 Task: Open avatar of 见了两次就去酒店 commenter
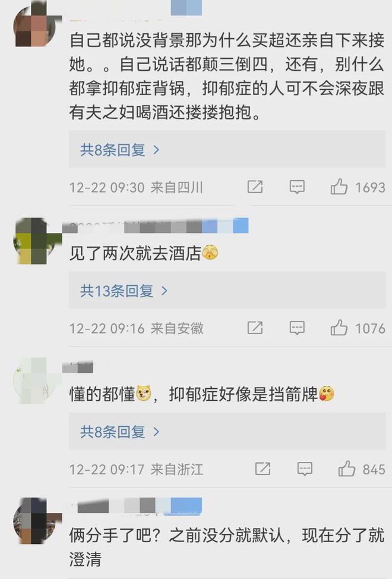[x=36, y=241]
